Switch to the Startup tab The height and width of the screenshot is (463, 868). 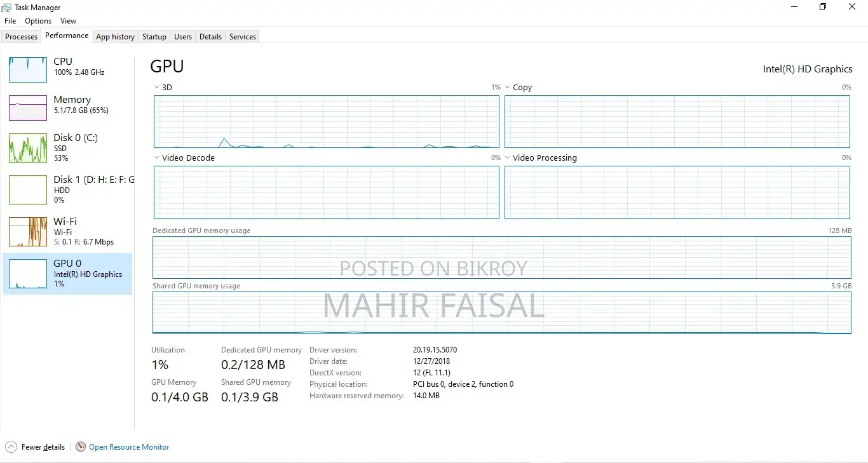point(154,37)
